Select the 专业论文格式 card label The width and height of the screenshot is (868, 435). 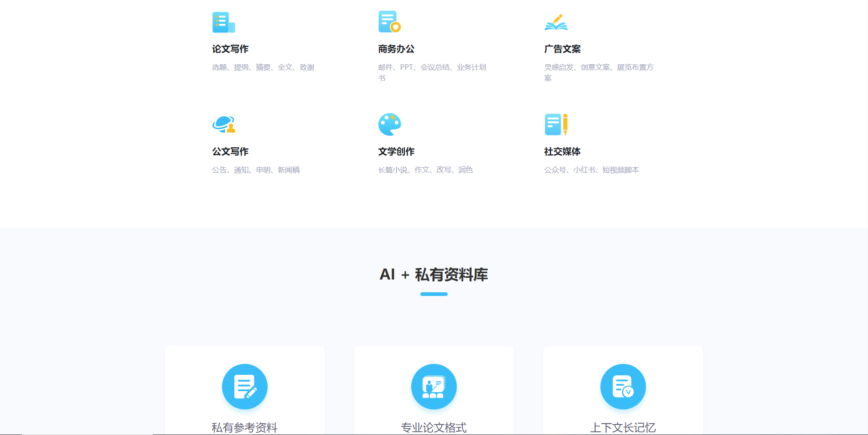[434, 428]
